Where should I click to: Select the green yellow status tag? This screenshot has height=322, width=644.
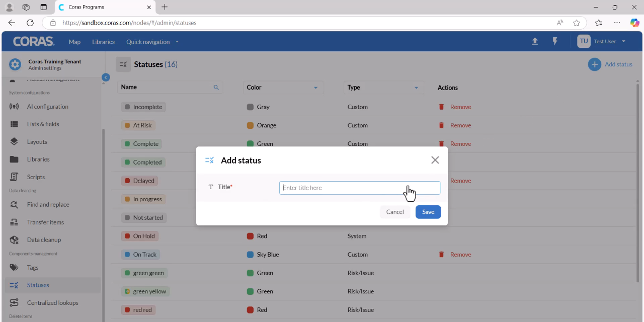[x=145, y=291]
